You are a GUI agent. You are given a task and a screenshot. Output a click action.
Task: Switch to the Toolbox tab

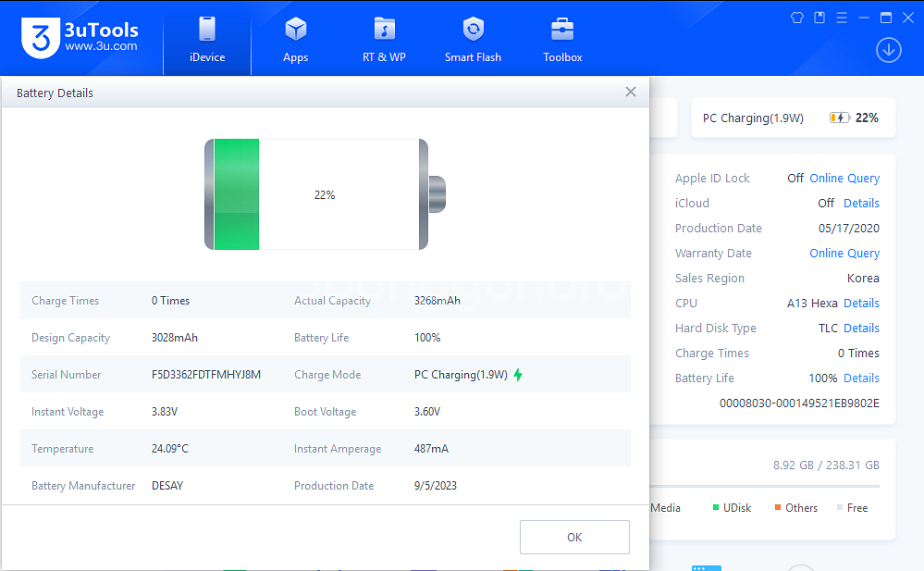pyautogui.click(x=562, y=39)
